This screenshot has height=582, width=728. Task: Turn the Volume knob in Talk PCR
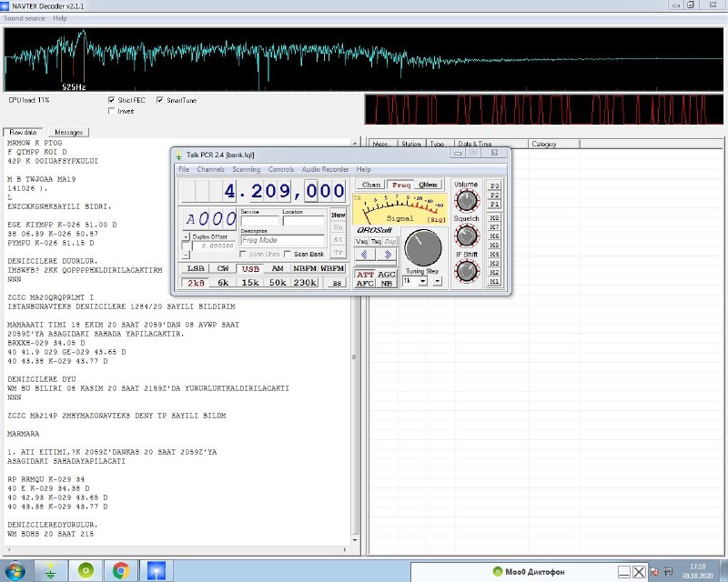(465, 199)
